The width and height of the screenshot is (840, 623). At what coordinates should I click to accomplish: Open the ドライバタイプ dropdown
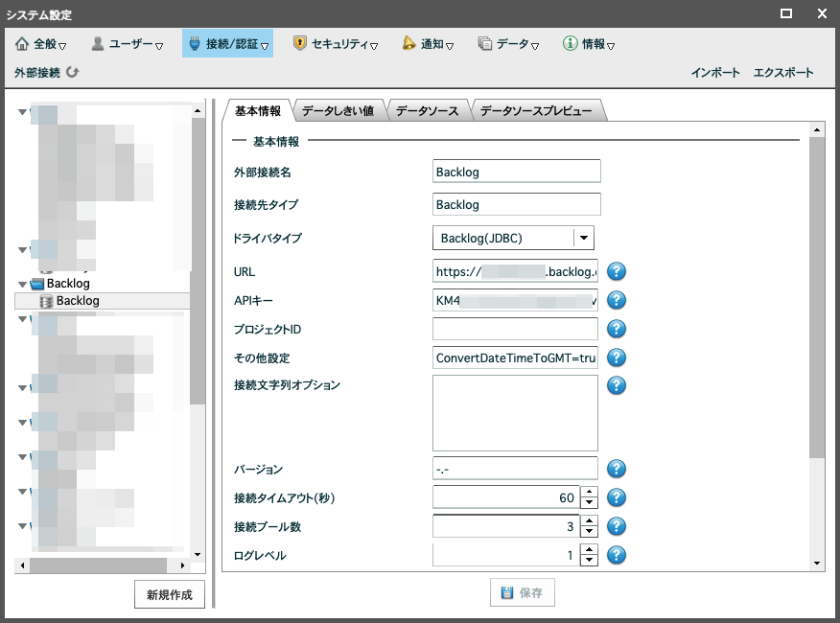click(583, 238)
